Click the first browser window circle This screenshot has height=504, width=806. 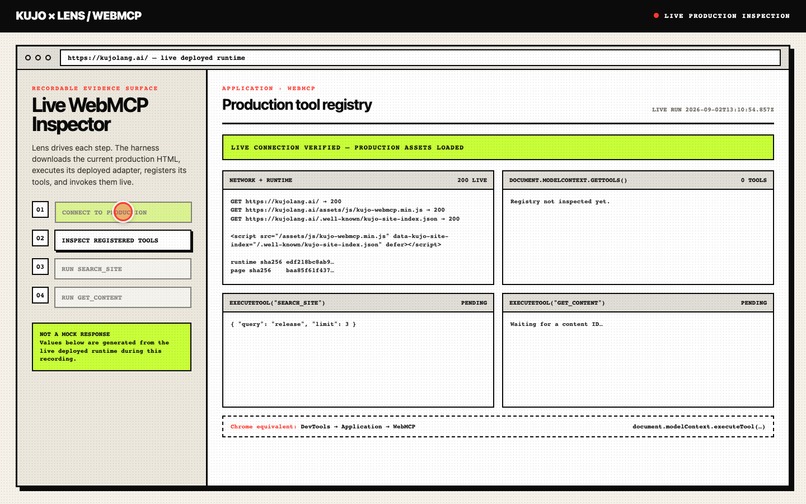tap(28, 58)
